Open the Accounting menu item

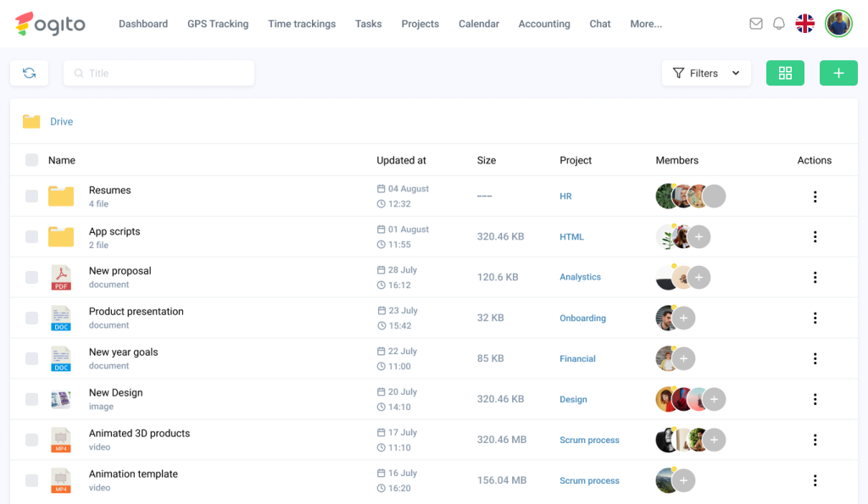tap(544, 24)
